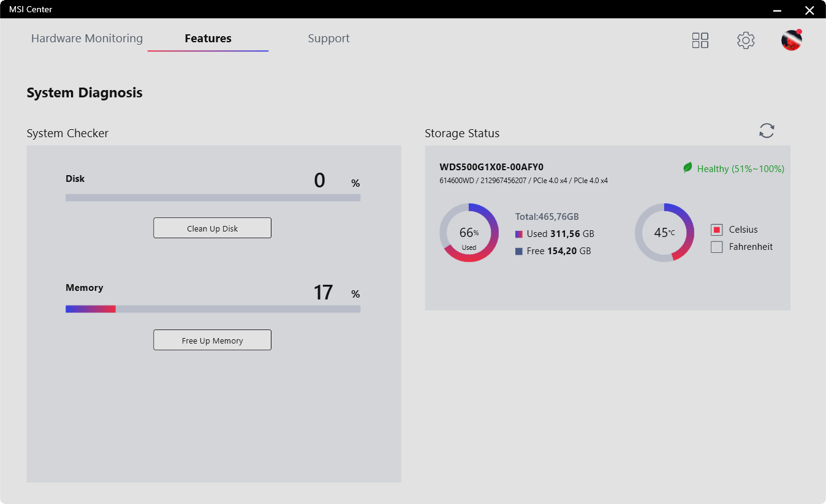Click the drive name WDS500G1X0E-00AFY0
This screenshot has height=504, width=826.
491,167
